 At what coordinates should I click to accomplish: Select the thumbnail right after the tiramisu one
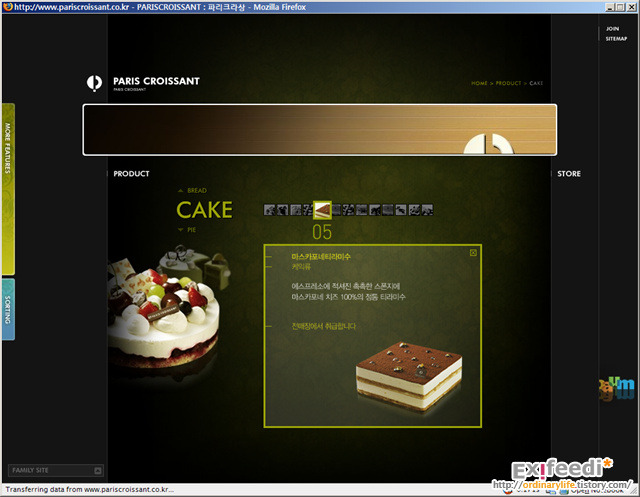pyautogui.click(x=337, y=210)
